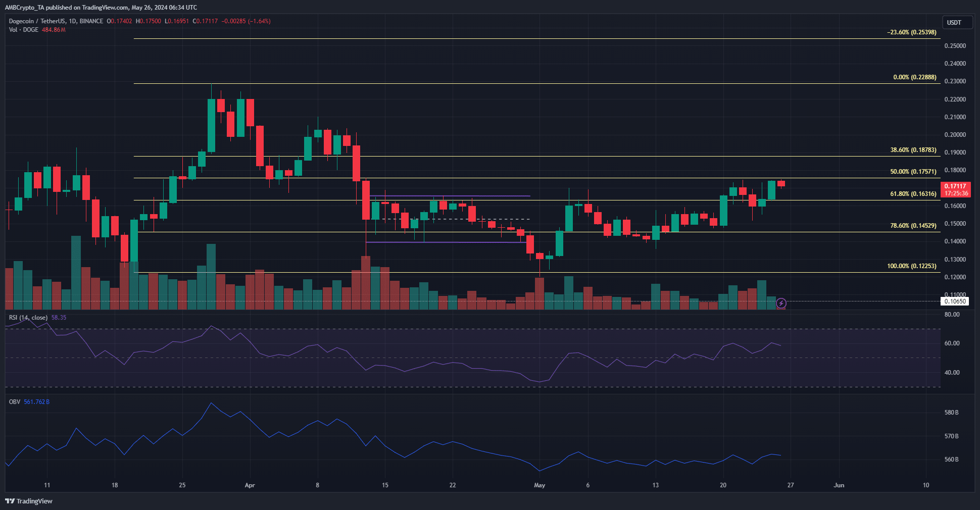
Task: Select the 50.00% (0.17571) Fibonacci label
Action: click(913, 172)
